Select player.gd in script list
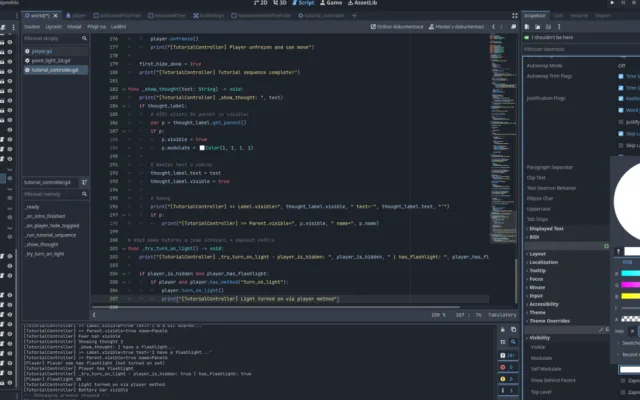 55,51
